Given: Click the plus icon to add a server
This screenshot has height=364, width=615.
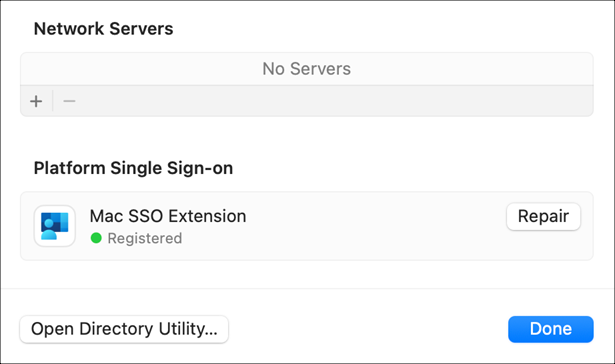Looking at the screenshot, I should [36, 101].
